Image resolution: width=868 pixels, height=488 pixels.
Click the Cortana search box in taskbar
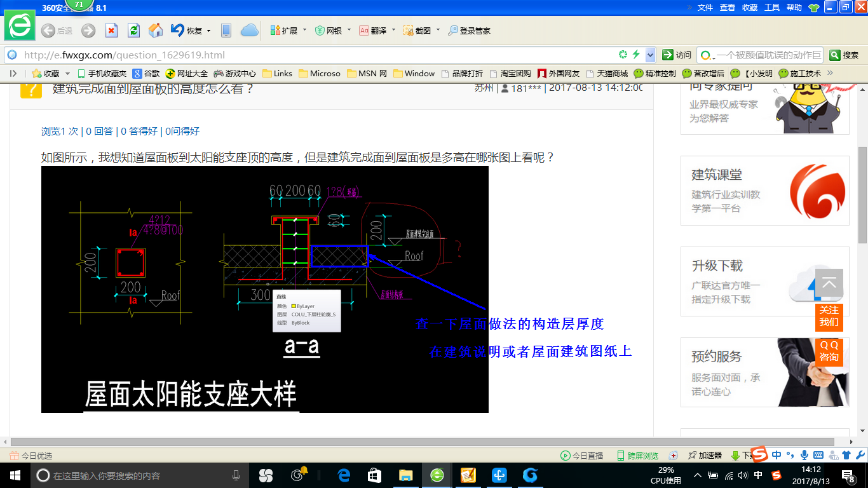tap(141, 475)
